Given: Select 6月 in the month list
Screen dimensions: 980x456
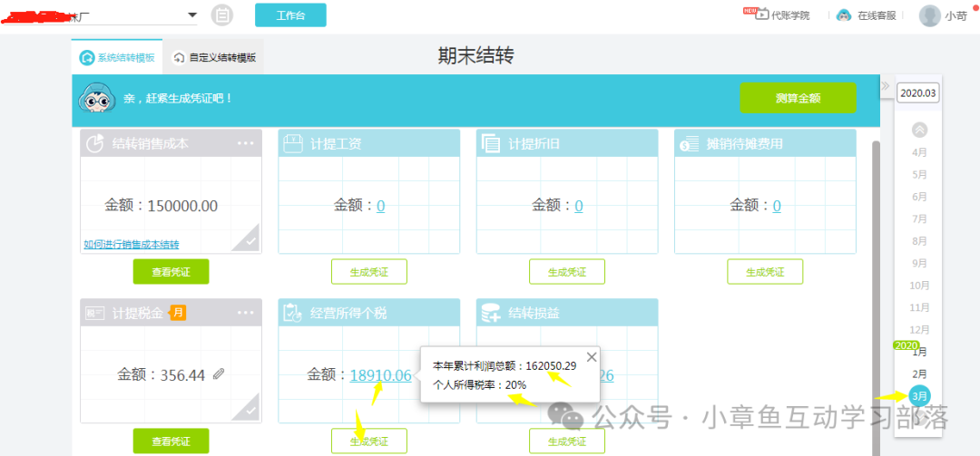Looking at the screenshot, I should [919, 197].
